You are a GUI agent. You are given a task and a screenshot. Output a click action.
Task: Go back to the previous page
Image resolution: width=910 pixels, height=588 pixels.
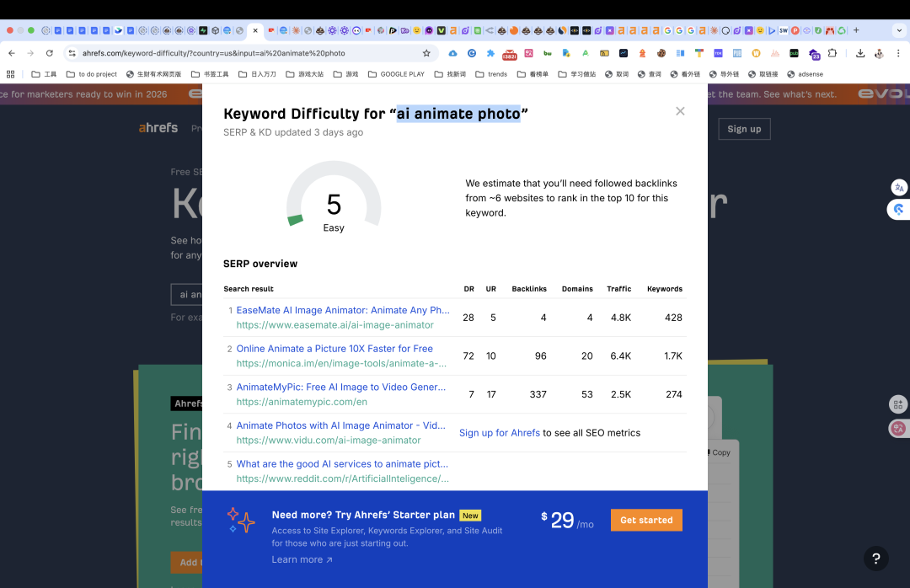(x=12, y=53)
